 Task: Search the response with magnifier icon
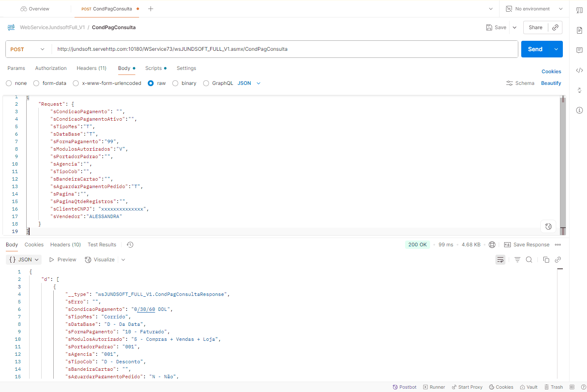529,260
